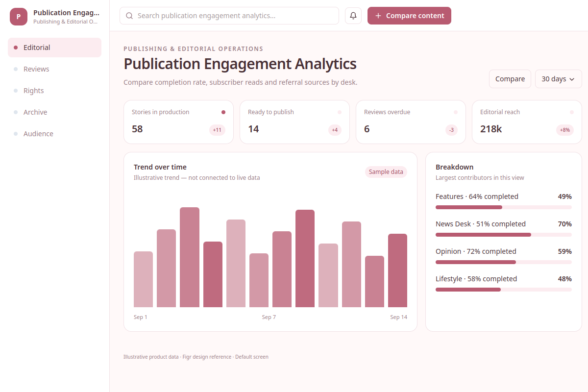This screenshot has height=392, width=588.
Task: Open the 30 days range dropdown
Action: click(x=559, y=79)
